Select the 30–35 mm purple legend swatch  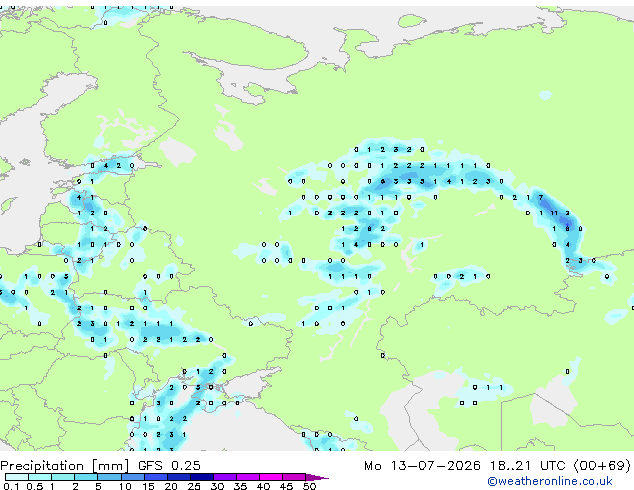pyautogui.click(x=225, y=477)
